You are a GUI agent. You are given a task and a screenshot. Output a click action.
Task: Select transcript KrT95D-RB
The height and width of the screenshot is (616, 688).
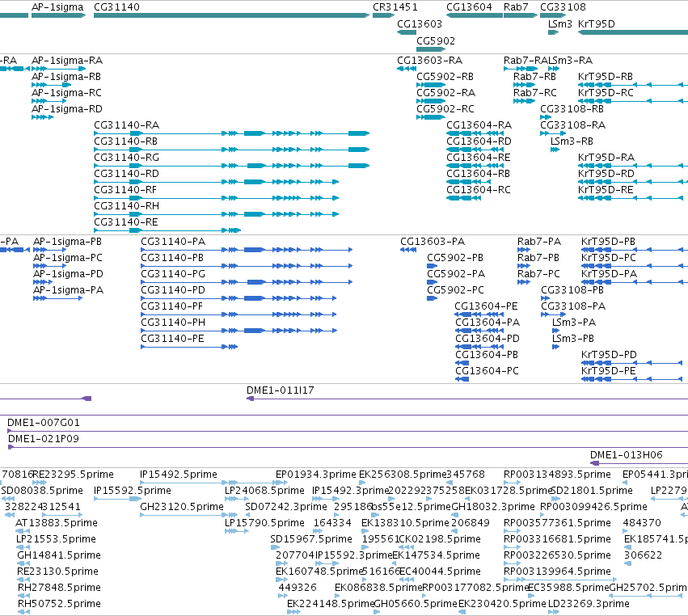click(x=633, y=85)
